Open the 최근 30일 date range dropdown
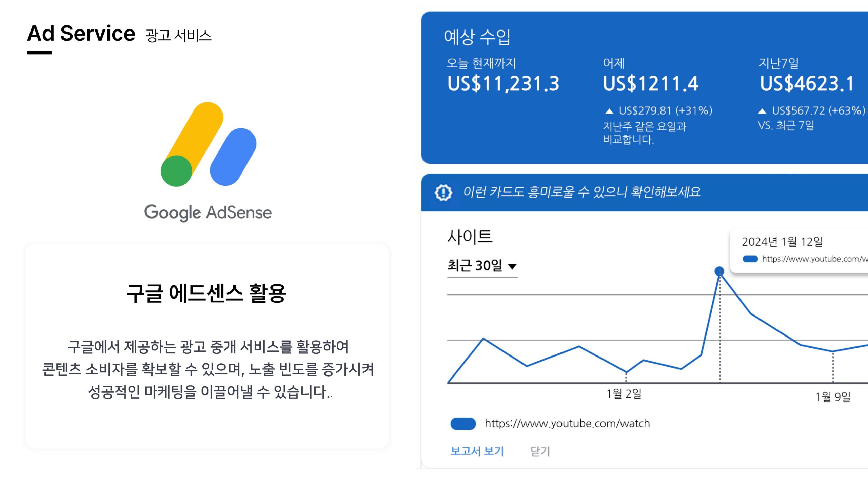Image resolution: width=868 pixels, height=488 pixels. [x=474, y=266]
